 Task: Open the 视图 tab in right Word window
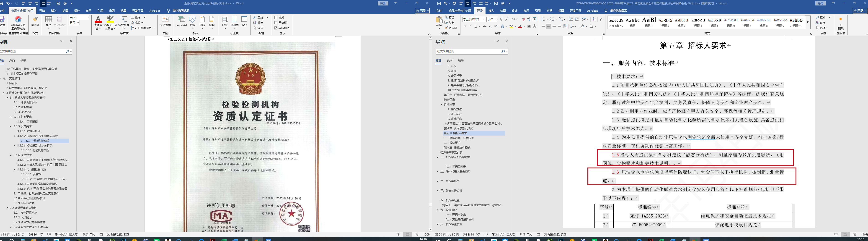point(561,11)
